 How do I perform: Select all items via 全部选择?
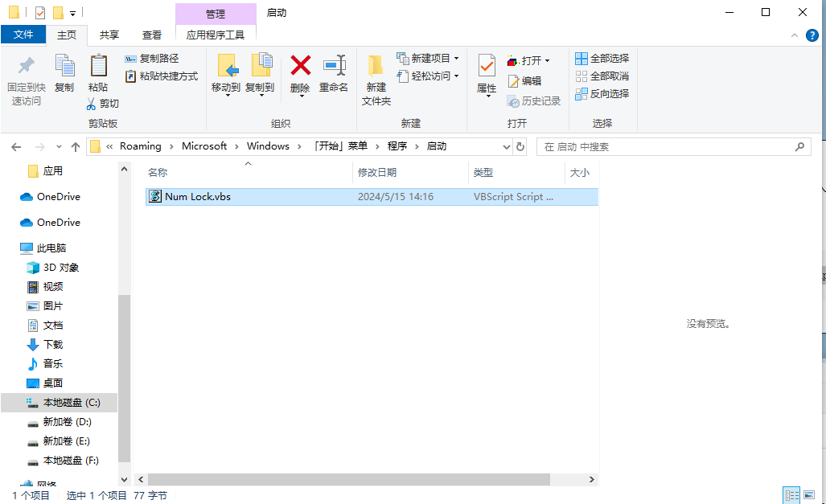click(x=603, y=58)
